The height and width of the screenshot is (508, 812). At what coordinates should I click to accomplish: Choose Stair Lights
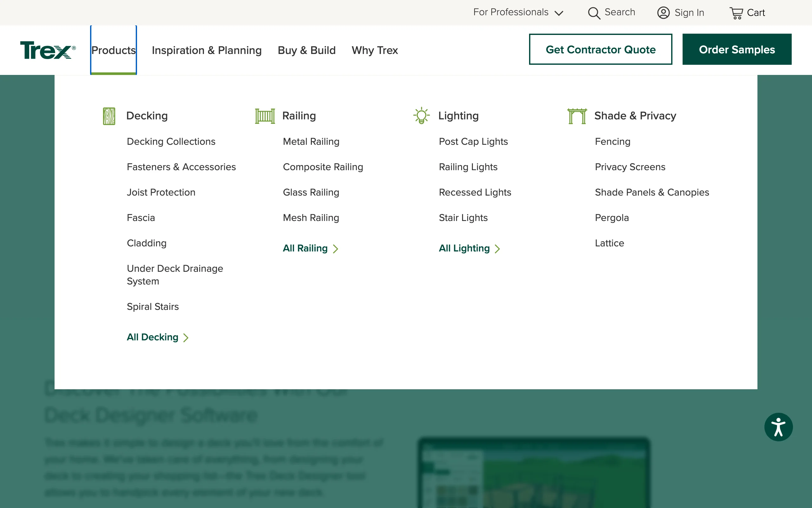[x=463, y=218]
